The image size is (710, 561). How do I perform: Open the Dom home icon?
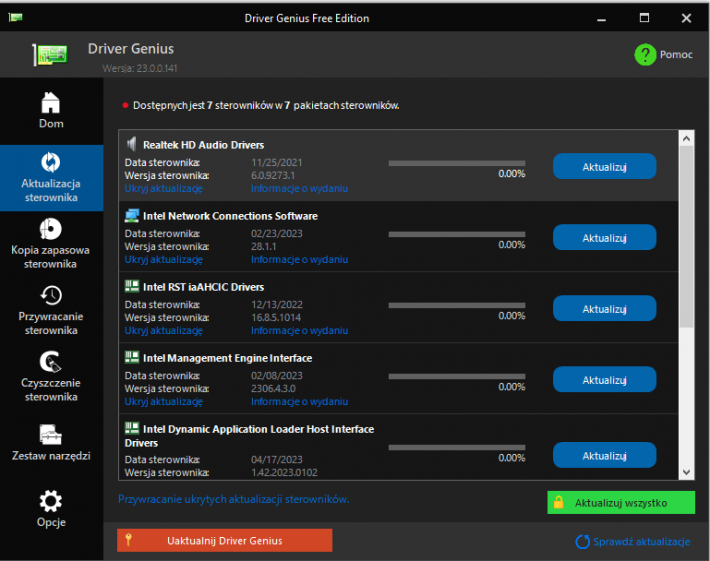coord(51,102)
